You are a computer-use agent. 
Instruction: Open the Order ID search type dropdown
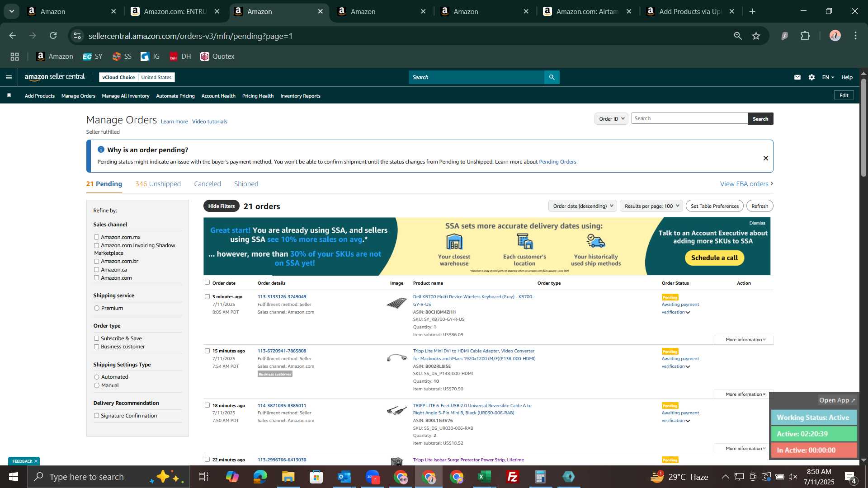tap(611, 119)
